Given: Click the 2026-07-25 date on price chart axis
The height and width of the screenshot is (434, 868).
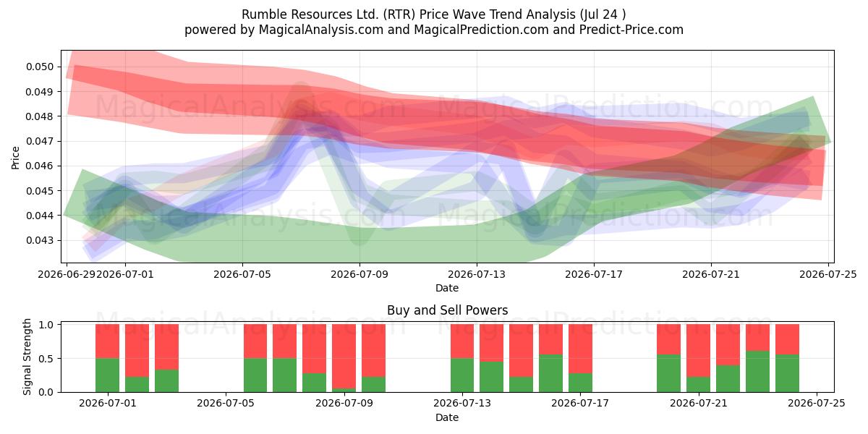Looking at the screenshot, I should [x=828, y=274].
